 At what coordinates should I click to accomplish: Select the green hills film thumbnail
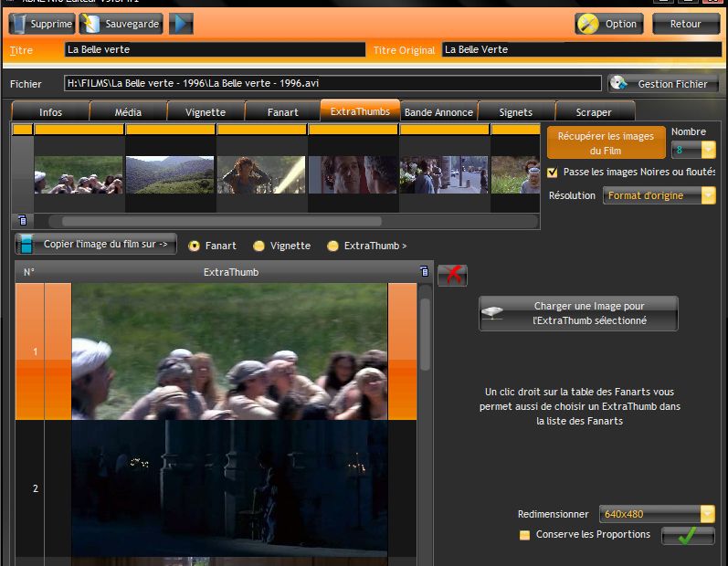click(x=170, y=174)
